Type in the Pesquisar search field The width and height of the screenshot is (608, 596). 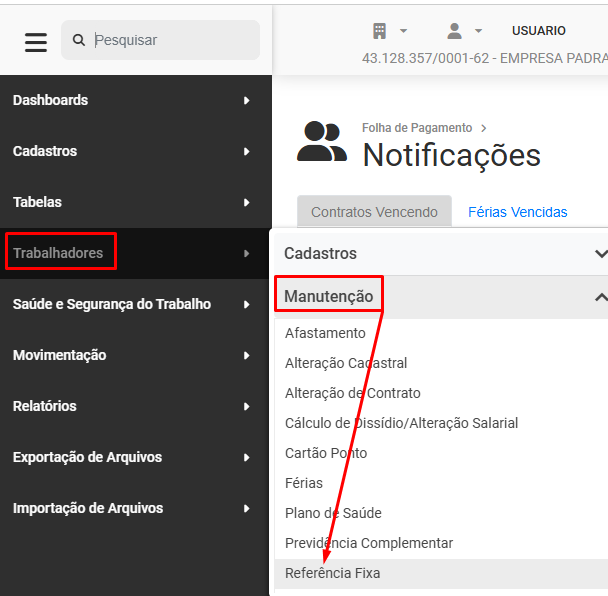pyautogui.click(x=170, y=40)
